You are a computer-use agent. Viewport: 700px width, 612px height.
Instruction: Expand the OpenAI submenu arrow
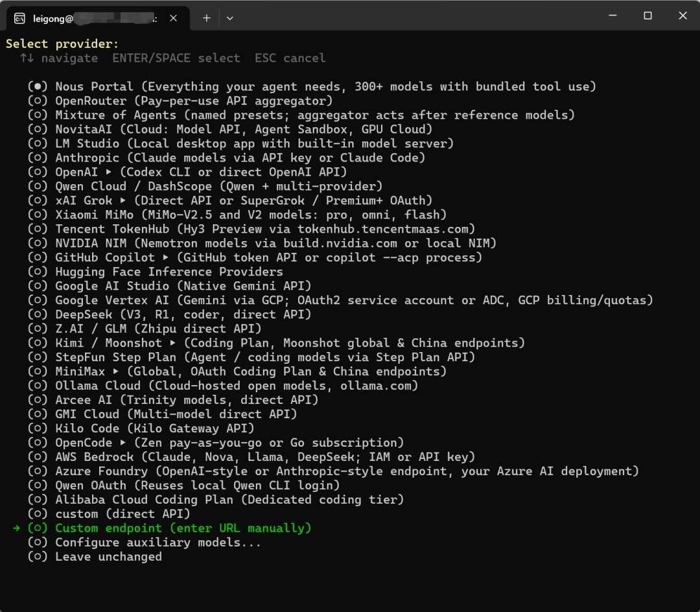click(x=108, y=172)
